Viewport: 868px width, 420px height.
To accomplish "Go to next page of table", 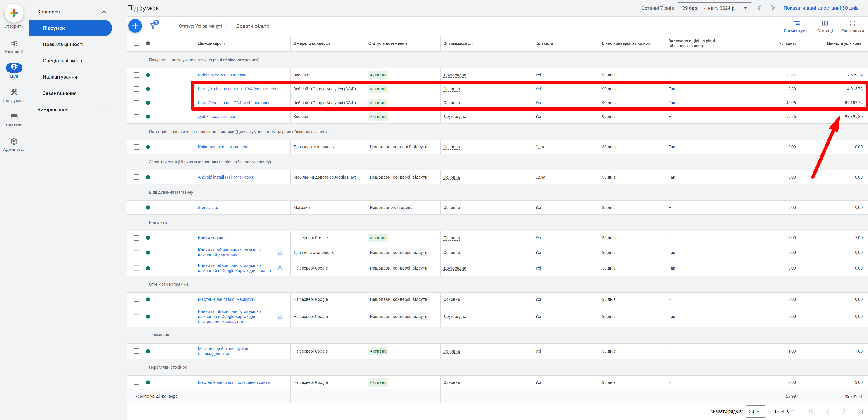I will coord(843,411).
